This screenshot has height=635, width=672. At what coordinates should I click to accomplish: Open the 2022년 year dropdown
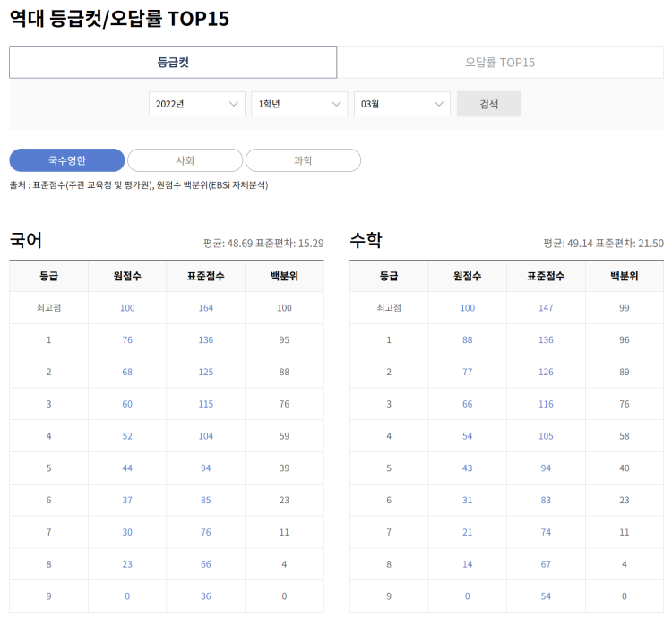[x=197, y=104]
